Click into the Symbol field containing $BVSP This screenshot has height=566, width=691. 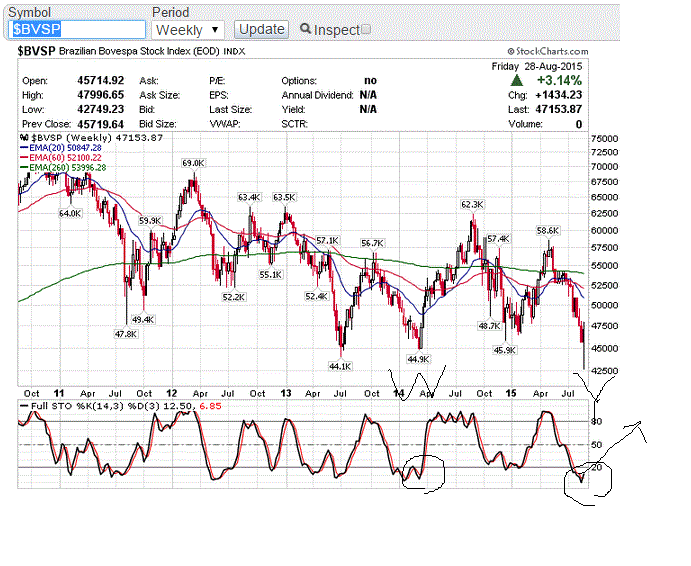pos(76,30)
